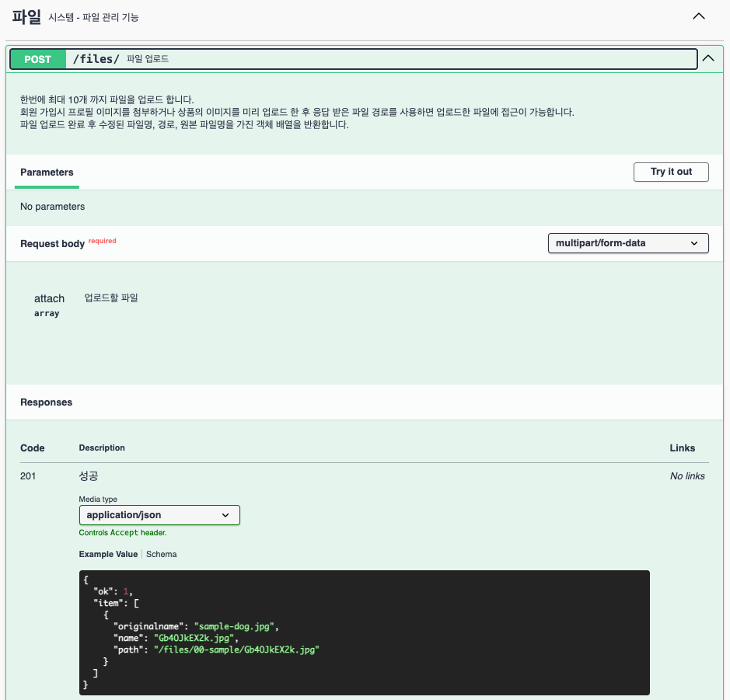Click the "sample-dog.jpg" value in example

pos(234,626)
